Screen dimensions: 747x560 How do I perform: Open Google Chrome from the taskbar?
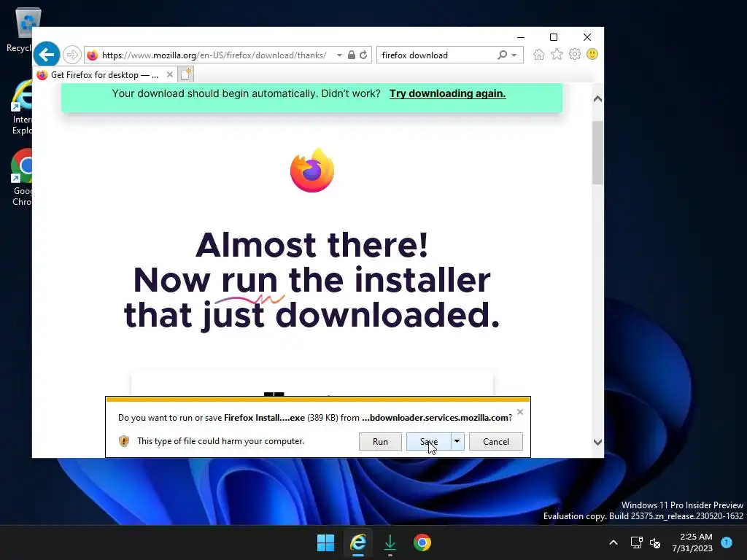tap(422, 542)
